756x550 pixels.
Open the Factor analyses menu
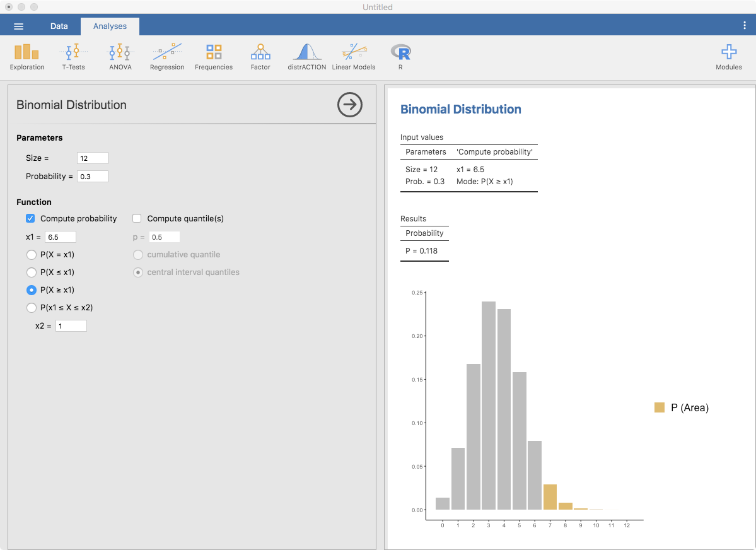point(260,56)
